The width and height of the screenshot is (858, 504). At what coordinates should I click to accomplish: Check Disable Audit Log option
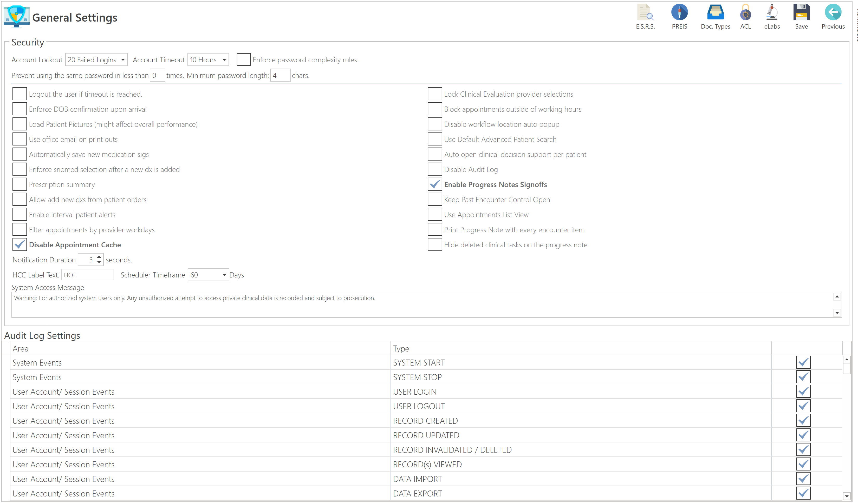click(x=435, y=169)
